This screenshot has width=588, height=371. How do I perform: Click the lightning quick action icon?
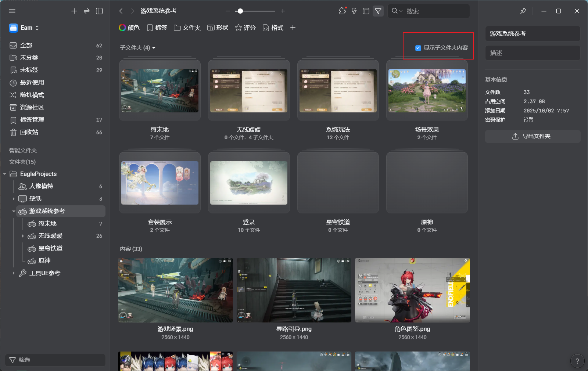[354, 11]
